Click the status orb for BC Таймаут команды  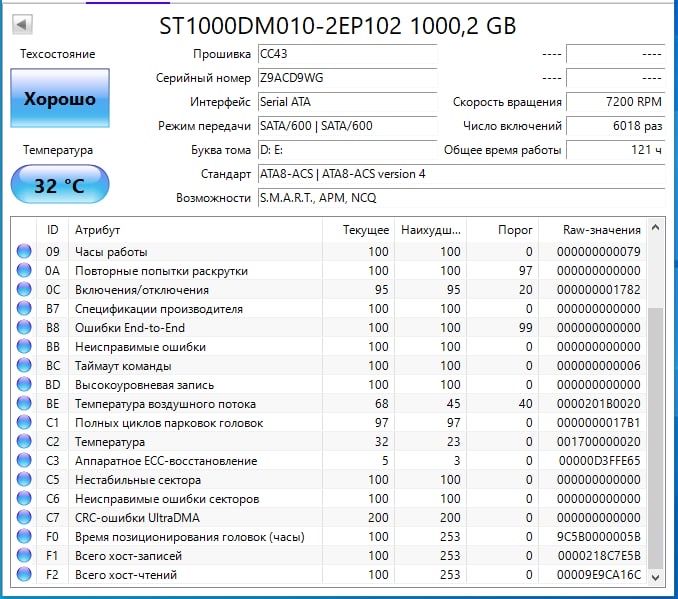[x=24, y=365]
